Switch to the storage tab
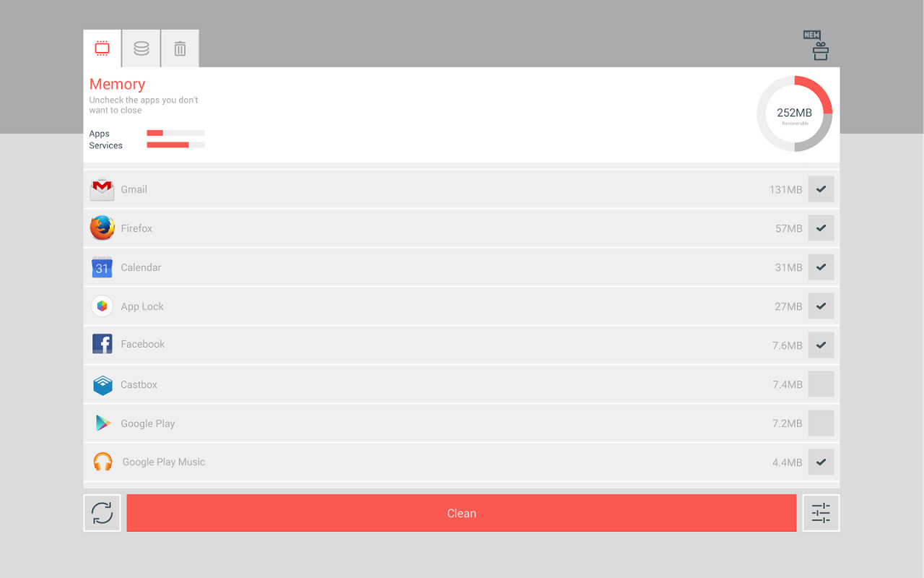This screenshot has width=924, height=578. (141, 48)
